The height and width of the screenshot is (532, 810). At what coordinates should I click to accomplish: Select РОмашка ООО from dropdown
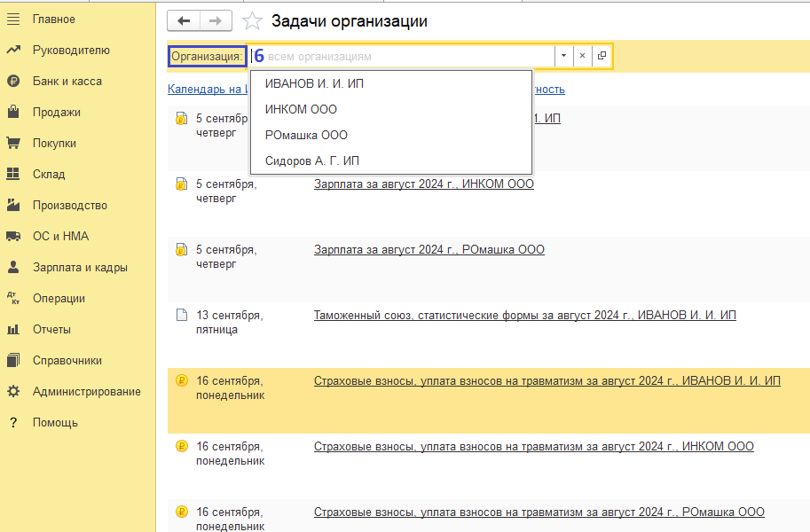(306, 135)
